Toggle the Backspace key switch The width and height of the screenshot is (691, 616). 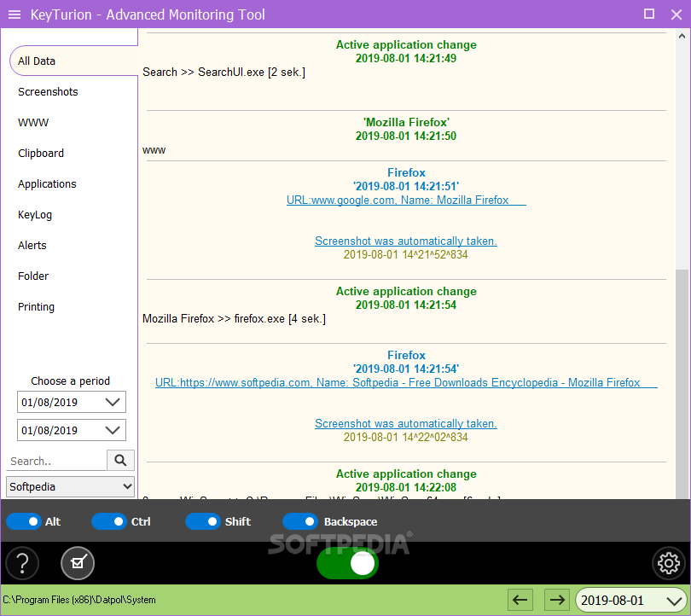[x=300, y=521]
